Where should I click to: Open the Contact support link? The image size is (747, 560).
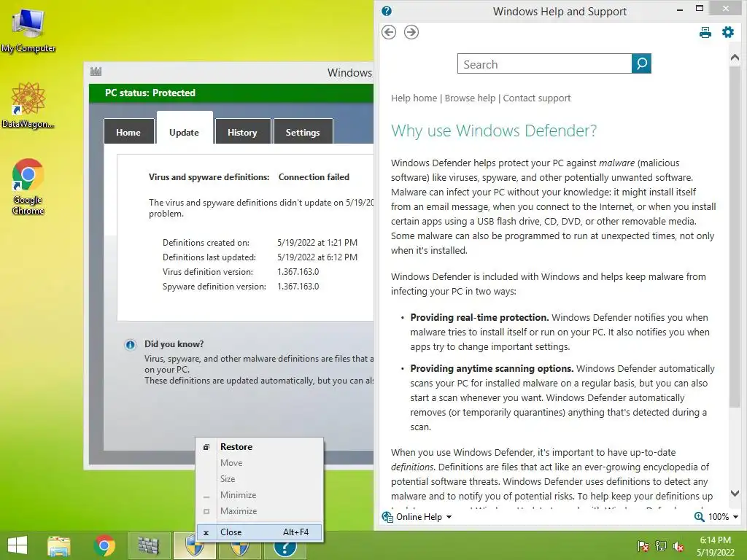[x=537, y=98]
